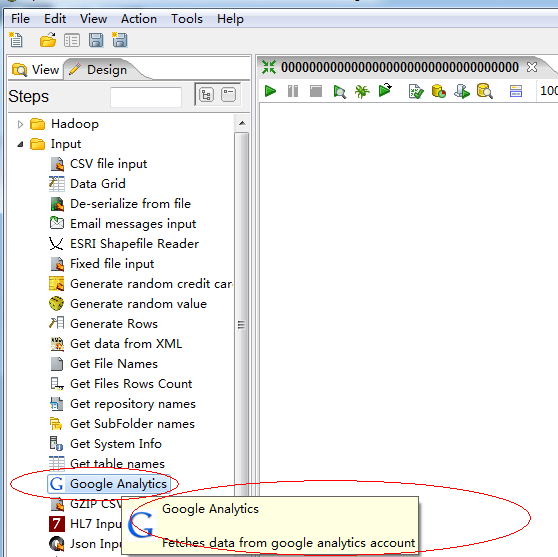Click the verify transformation checkmark icon
558x557 pixels.
click(416, 91)
